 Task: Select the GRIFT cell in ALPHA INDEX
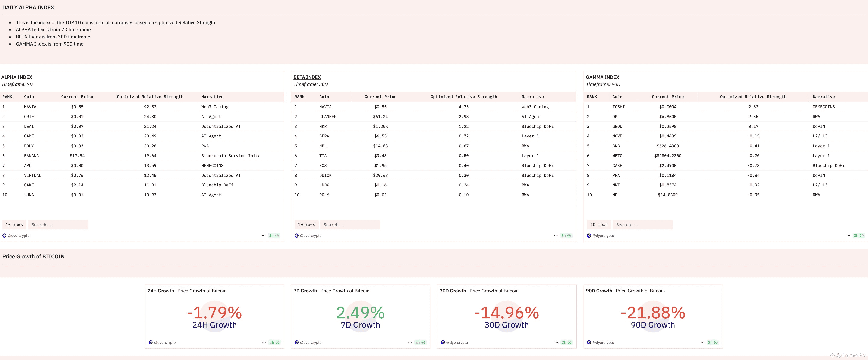click(30, 117)
